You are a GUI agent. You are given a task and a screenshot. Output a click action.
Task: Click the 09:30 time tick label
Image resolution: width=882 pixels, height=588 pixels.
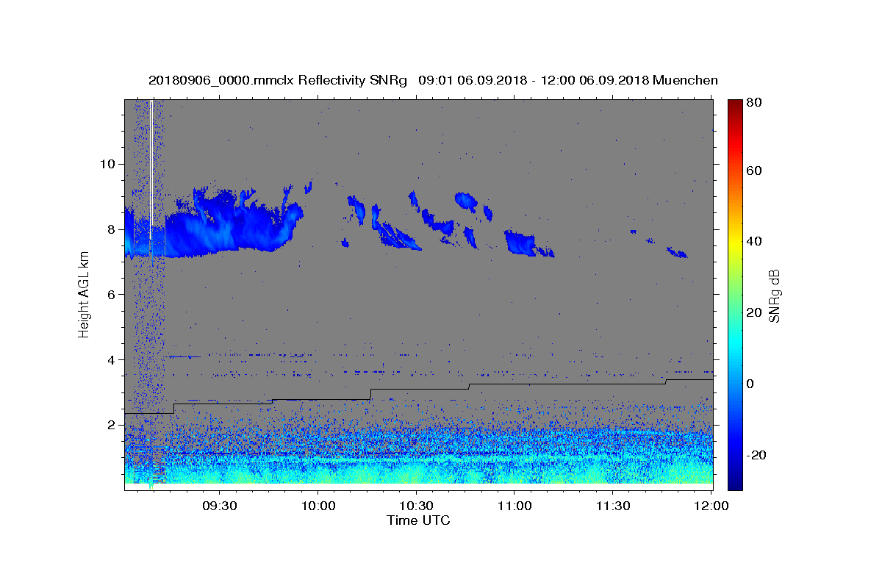[x=219, y=506]
